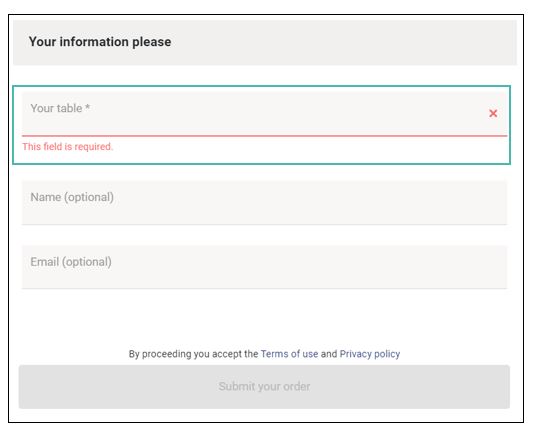Screen dimensions: 534x439
Task: Open the Privacy policy link
Action: [x=370, y=354]
